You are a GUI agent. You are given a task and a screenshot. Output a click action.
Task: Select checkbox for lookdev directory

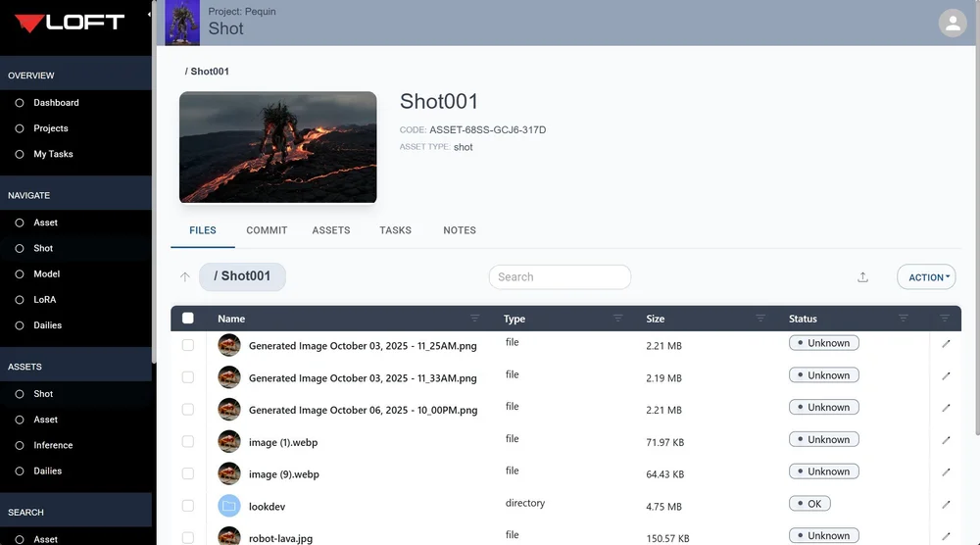pyautogui.click(x=187, y=506)
